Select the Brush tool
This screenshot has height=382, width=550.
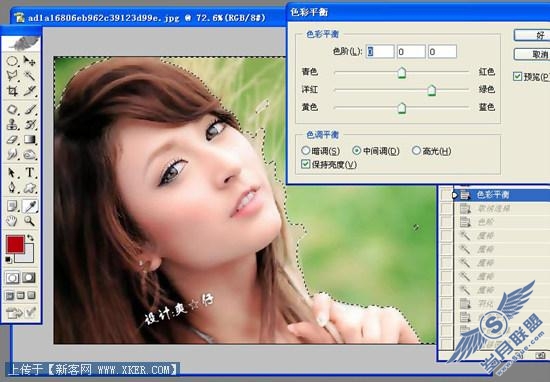click(x=30, y=109)
